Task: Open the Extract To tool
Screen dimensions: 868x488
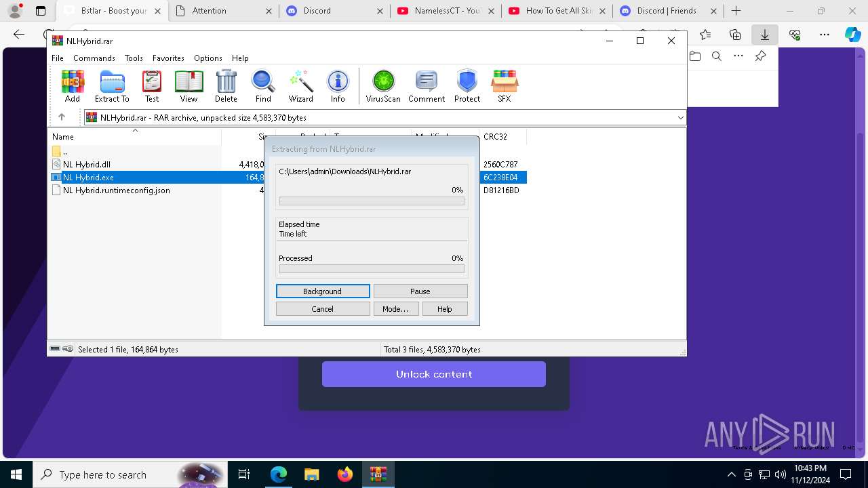Action: tap(112, 87)
